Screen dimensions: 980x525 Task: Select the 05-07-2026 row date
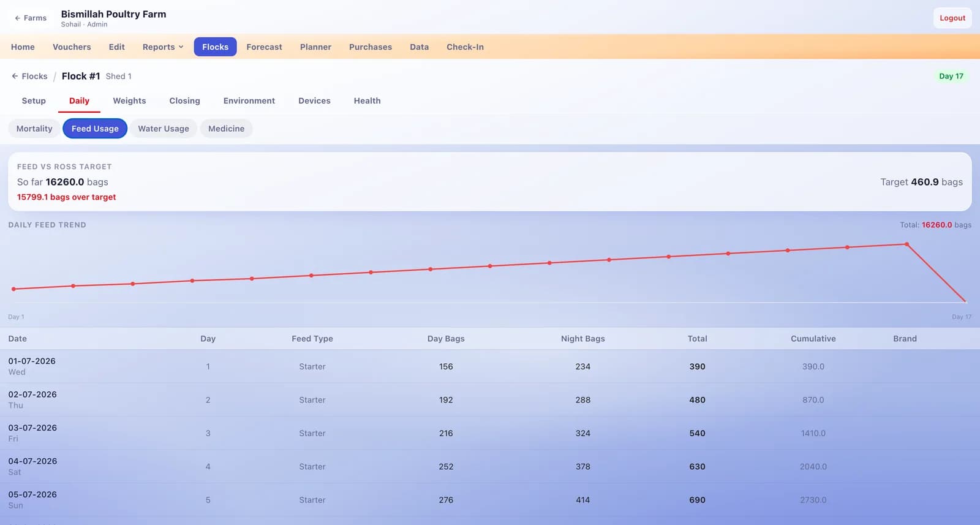[32, 495]
